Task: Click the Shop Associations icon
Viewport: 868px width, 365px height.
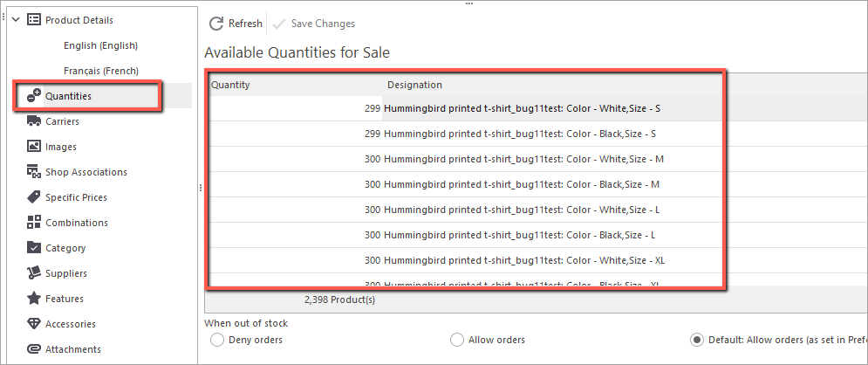Action: [34, 172]
